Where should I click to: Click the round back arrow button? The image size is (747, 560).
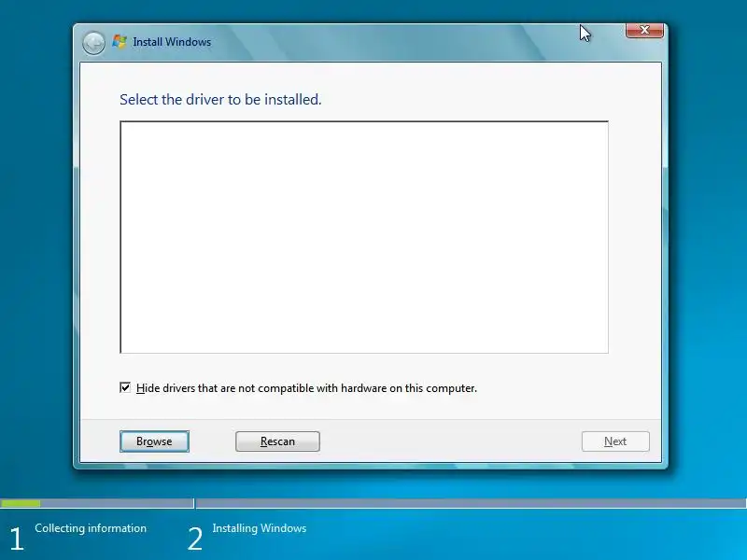(93, 43)
